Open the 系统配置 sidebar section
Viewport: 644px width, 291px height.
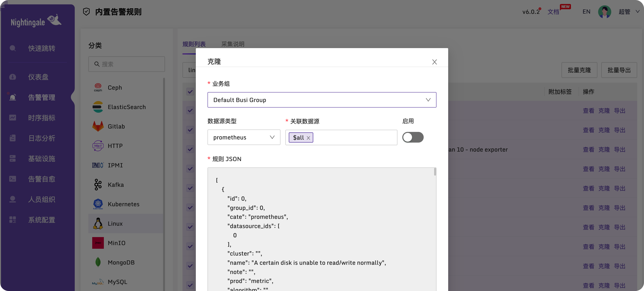click(41, 220)
